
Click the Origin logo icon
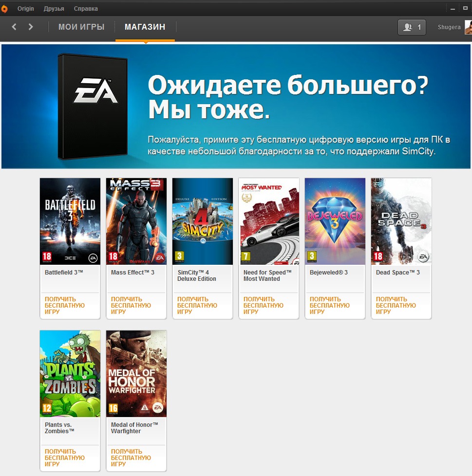(4, 9)
